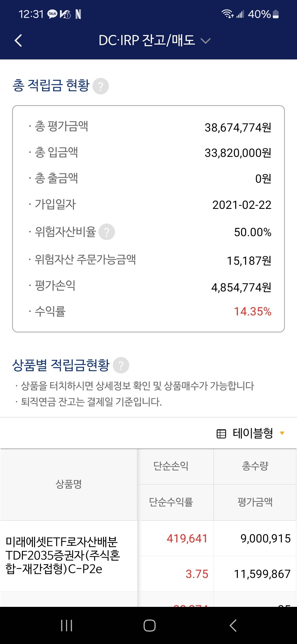Expand the DC·IRP 잔고/매도 title dropdown
The height and width of the screenshot is (644, 297).
click(x=205, y=41)
